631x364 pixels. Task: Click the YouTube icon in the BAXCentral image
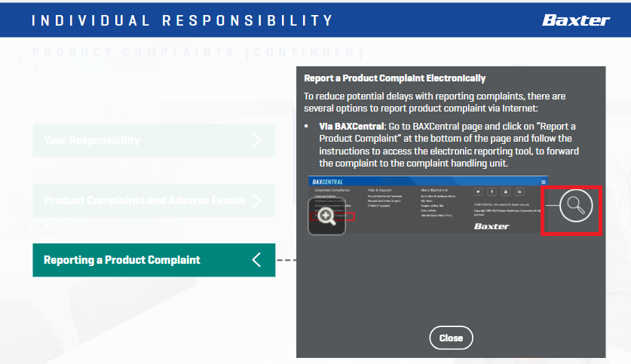(x=506, y=192)
